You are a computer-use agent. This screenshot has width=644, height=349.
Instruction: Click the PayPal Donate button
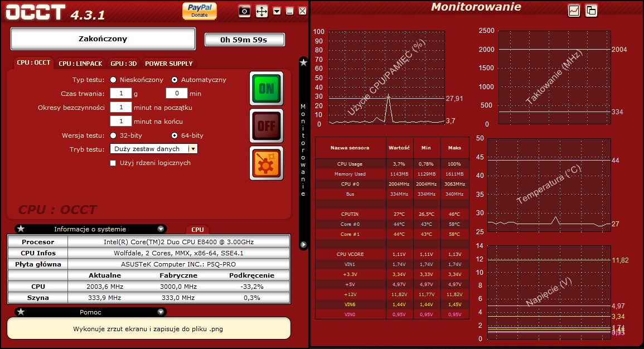[200, 11]
